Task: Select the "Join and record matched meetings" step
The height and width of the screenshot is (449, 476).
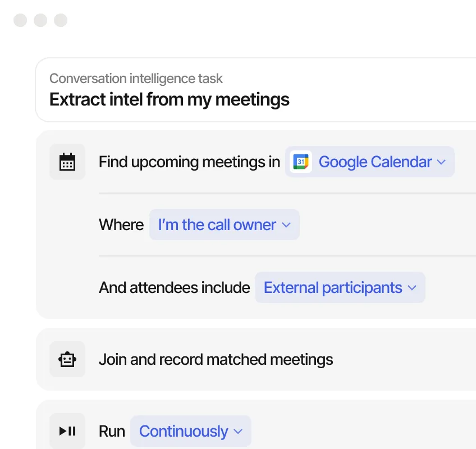Action: (216, 359)
